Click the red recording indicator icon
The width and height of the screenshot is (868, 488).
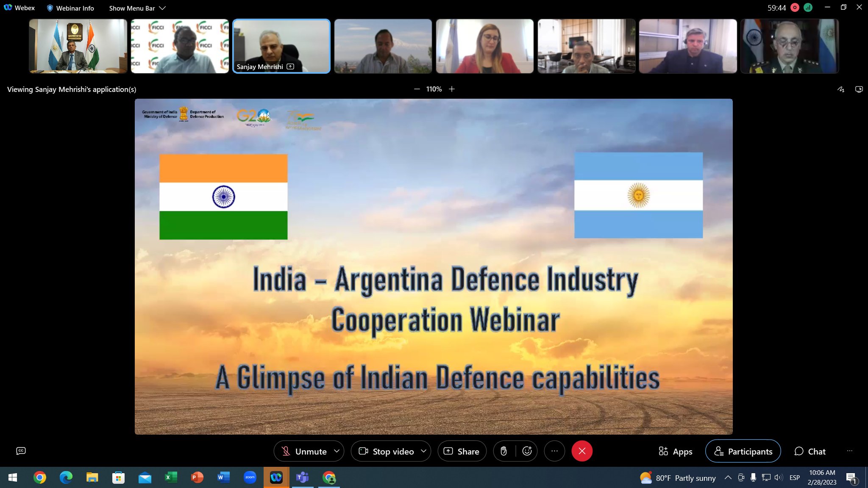[x=795, y=8]
